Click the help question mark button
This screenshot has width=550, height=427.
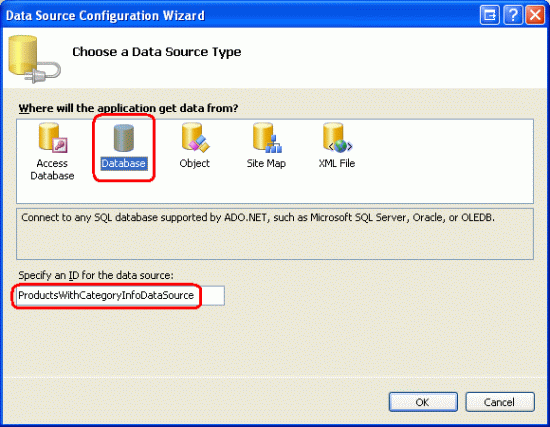tap(512, 15)
